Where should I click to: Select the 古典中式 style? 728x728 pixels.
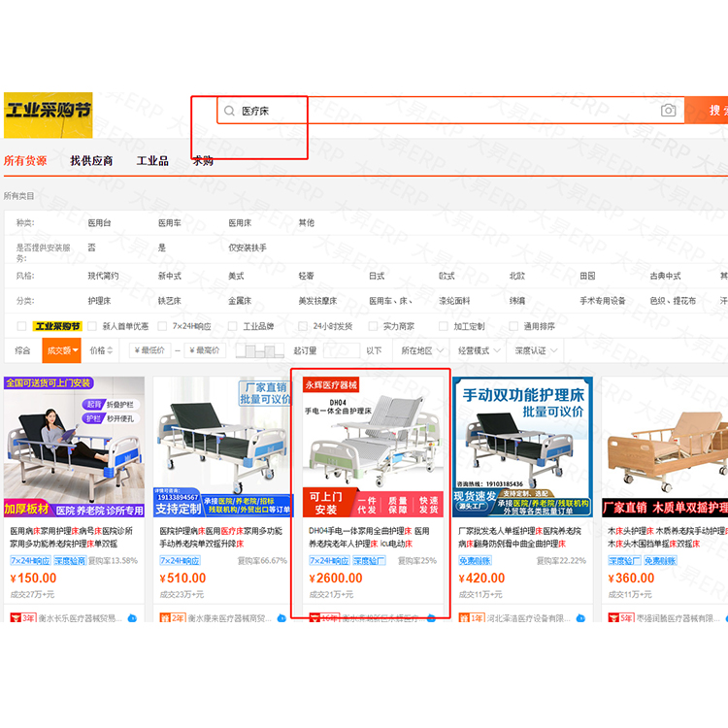pyautogui.click(x=665, y=276)
